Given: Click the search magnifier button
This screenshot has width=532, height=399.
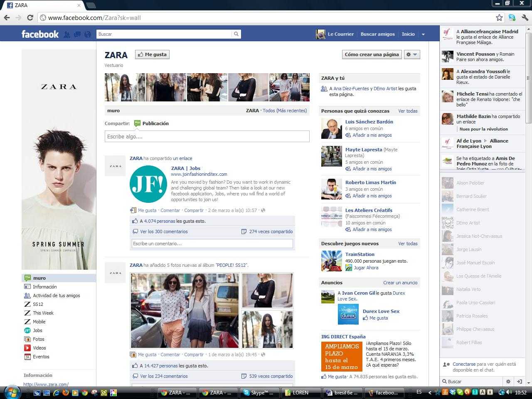Looking at the screenshot, I should (236, 34).
